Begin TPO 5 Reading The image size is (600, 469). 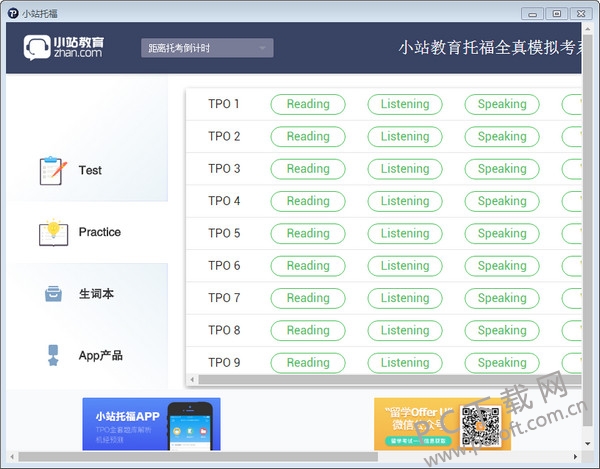(x=308, y=233)
